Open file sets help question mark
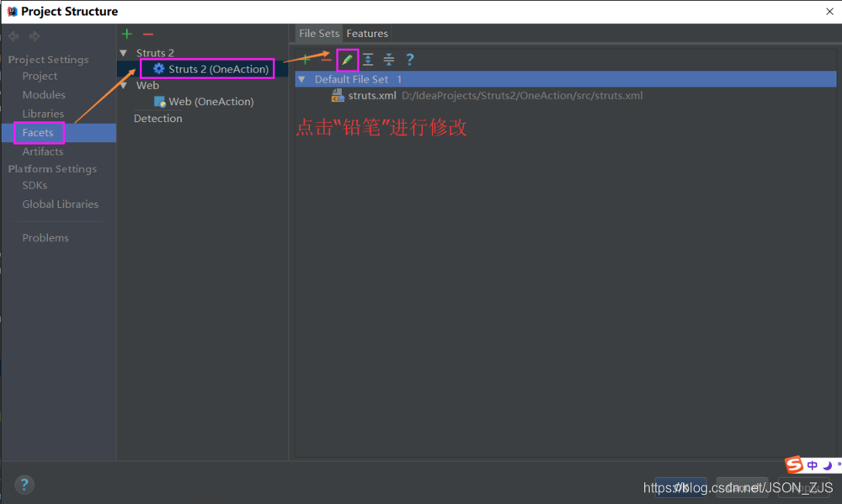 point(410,59)
